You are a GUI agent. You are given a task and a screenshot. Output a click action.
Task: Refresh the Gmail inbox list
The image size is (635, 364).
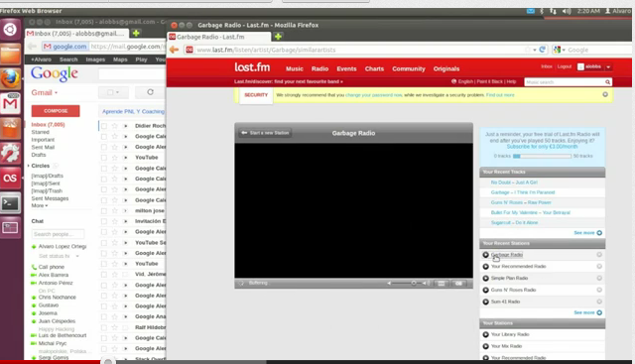150,92
